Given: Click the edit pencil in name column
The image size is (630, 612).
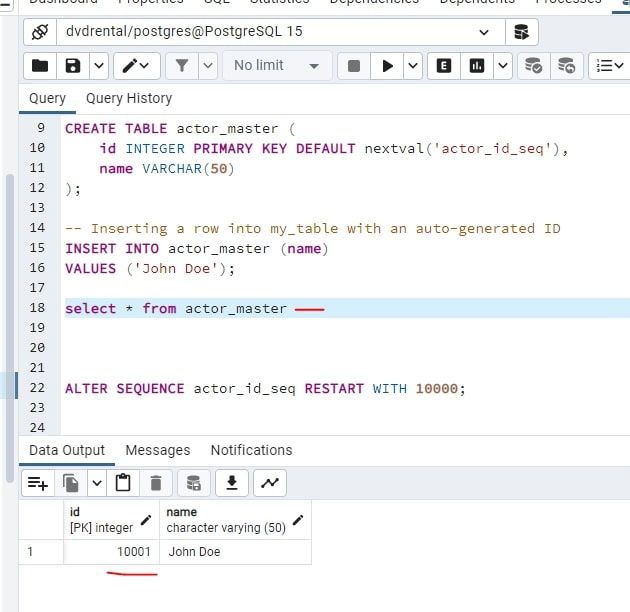Looking at the screenshot, I should tap(298, 520).
